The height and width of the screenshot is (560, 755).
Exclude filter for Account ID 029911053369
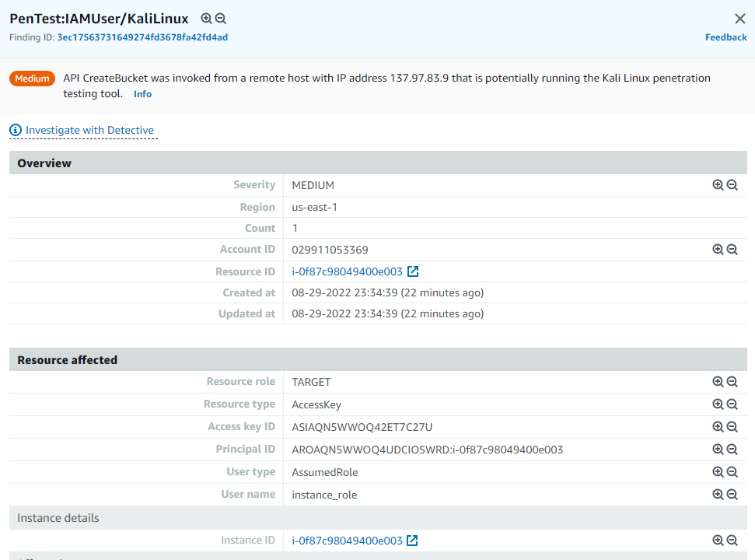pyautogui.click(x=732, y=250)
